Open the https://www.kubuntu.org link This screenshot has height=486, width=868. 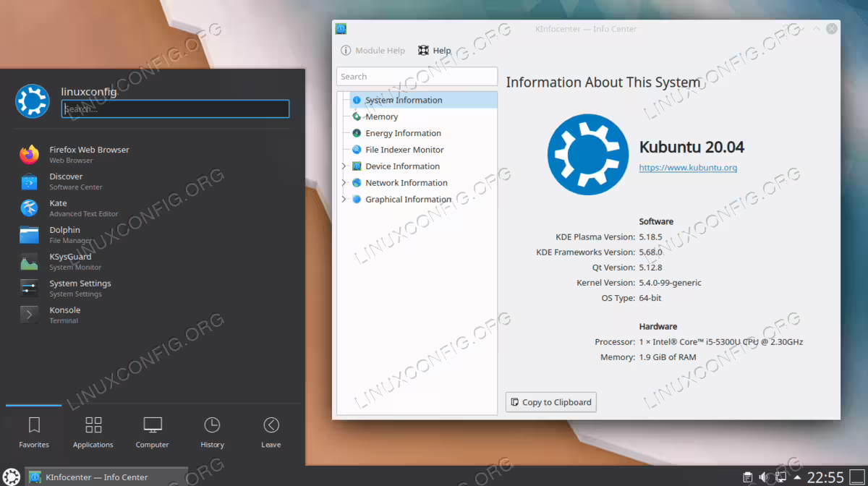[x=688, y=168]
